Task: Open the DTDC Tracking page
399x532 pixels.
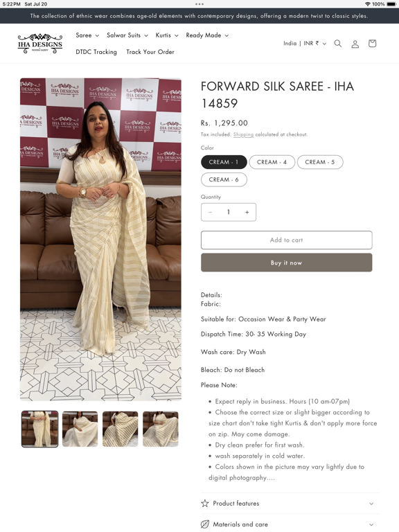Action: point(96,52)
